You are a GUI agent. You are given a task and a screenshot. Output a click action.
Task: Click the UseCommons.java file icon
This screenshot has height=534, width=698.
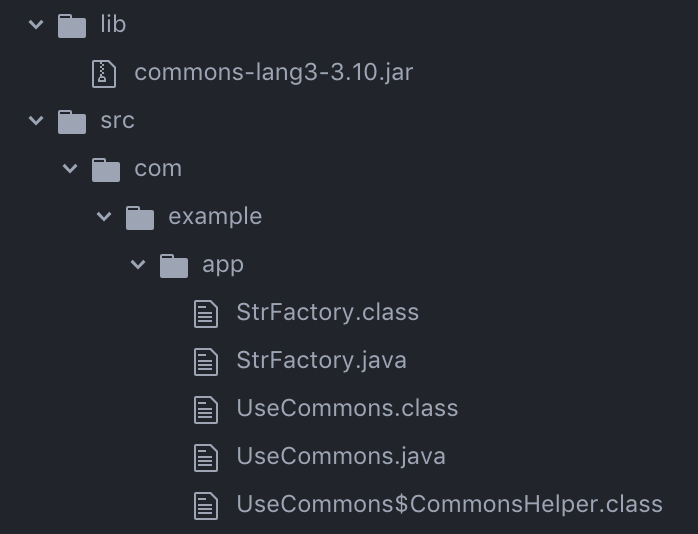point(206,457)
